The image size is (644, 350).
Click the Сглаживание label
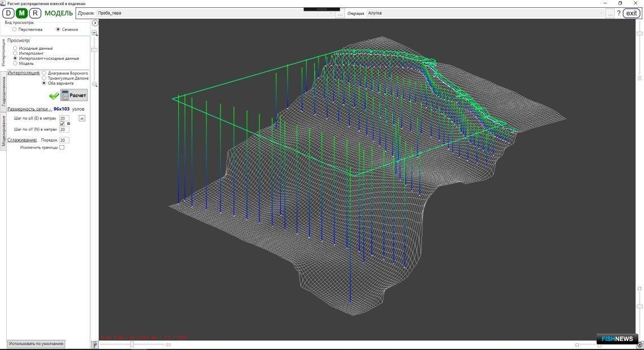tap(22, 140)
